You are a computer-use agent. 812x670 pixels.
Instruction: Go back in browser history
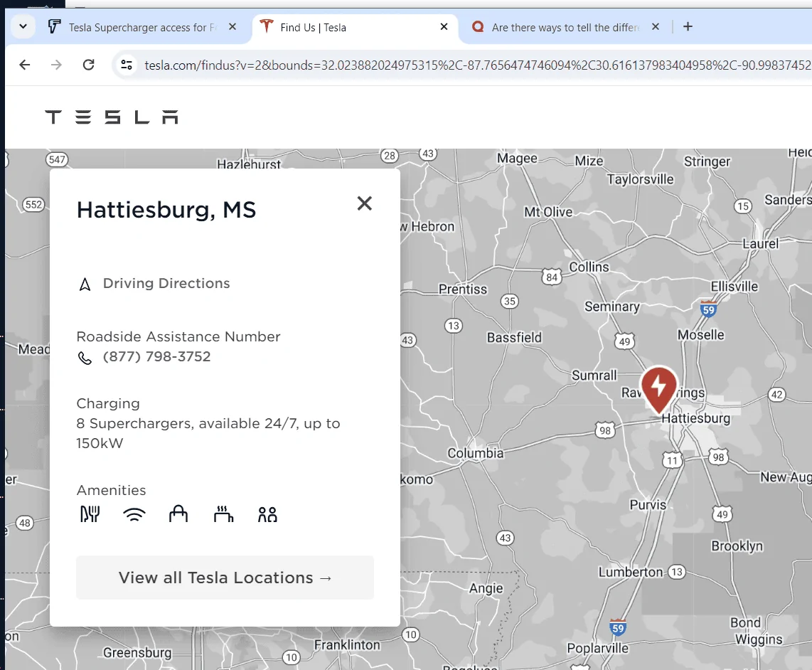coord(24,65)
